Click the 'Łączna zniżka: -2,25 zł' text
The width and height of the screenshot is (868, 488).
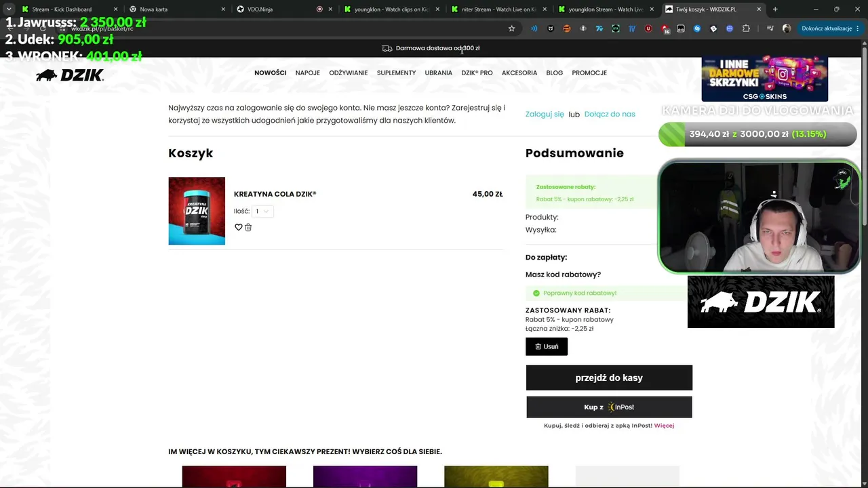(559, 329)
